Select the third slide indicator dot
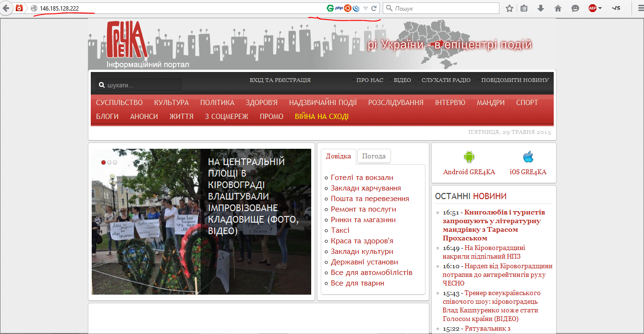644x334 pixels. click(115, 162)
